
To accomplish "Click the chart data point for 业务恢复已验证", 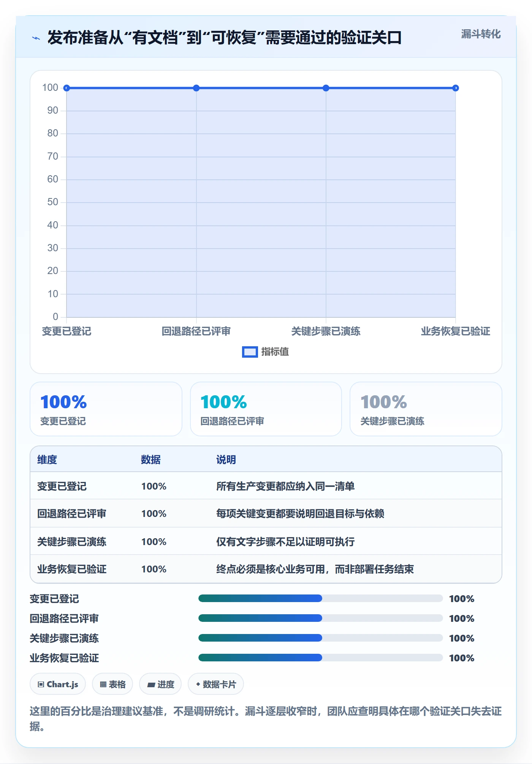I will (x=456, y=88).
